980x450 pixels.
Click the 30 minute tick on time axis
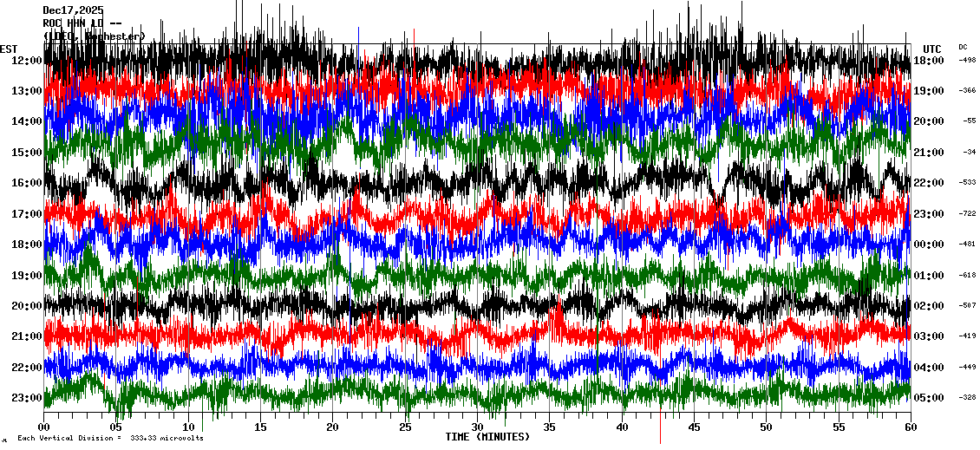coord(477,427)
